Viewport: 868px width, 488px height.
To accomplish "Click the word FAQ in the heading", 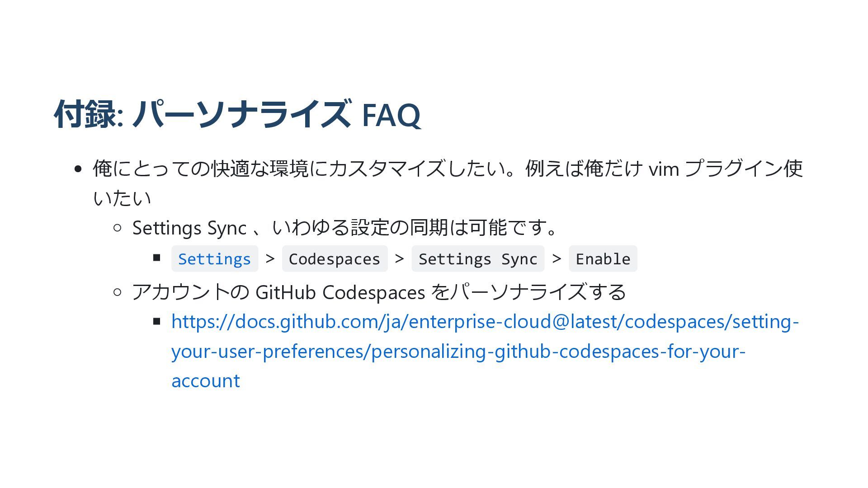I will point(392,115).
